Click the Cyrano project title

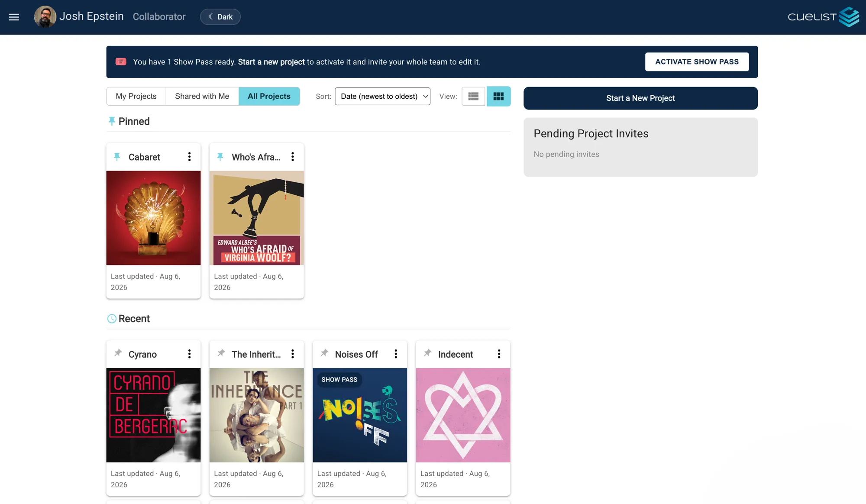(x=142, y=355)
